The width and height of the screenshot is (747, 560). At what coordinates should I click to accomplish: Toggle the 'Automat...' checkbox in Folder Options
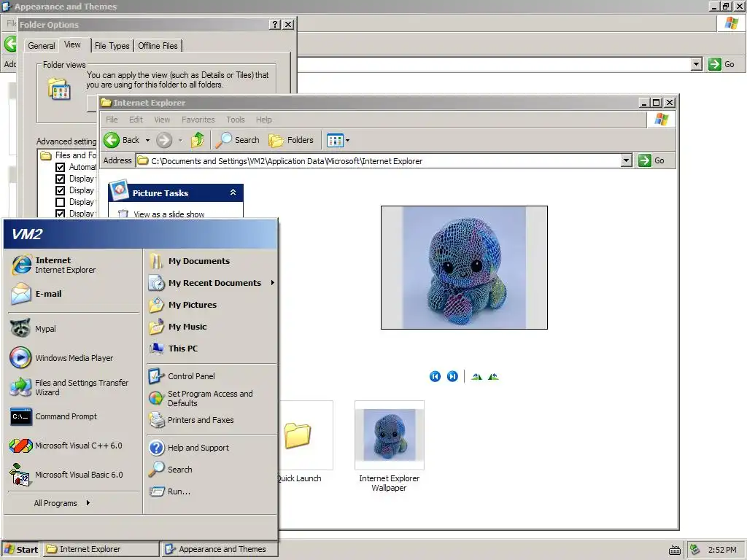coord(60,167)
